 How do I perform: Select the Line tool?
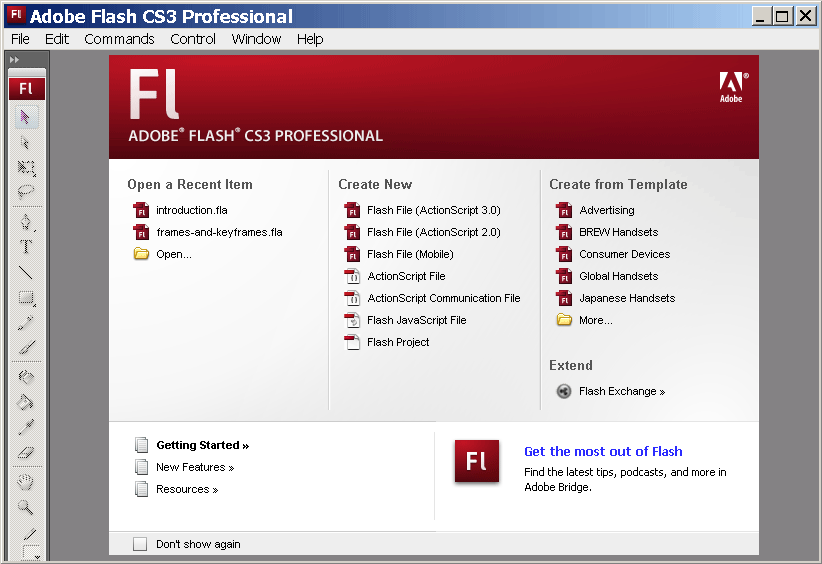click(x=26, y=272)
